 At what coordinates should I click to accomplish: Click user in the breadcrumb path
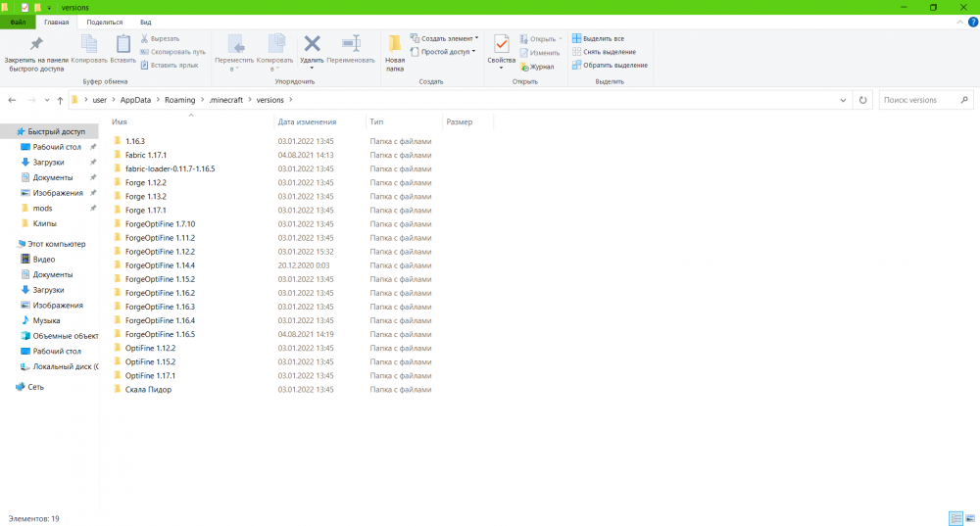point(99,100)
